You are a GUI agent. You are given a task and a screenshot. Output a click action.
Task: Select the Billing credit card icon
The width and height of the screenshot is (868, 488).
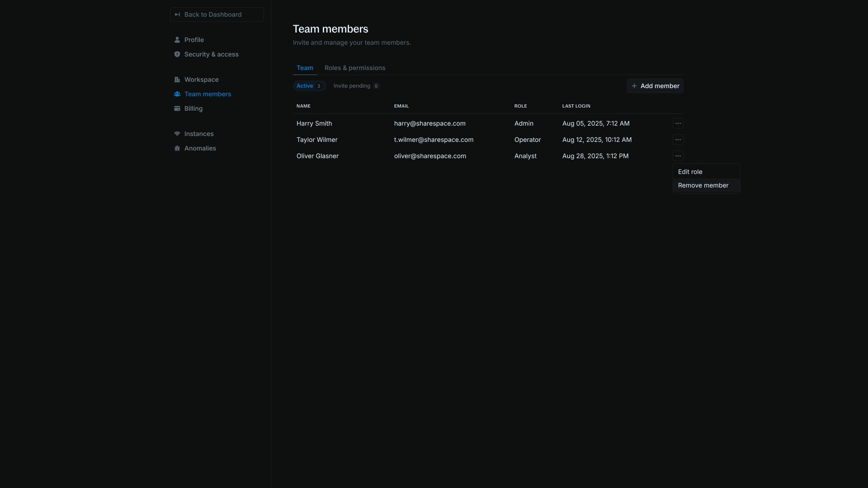pos(177,108)
